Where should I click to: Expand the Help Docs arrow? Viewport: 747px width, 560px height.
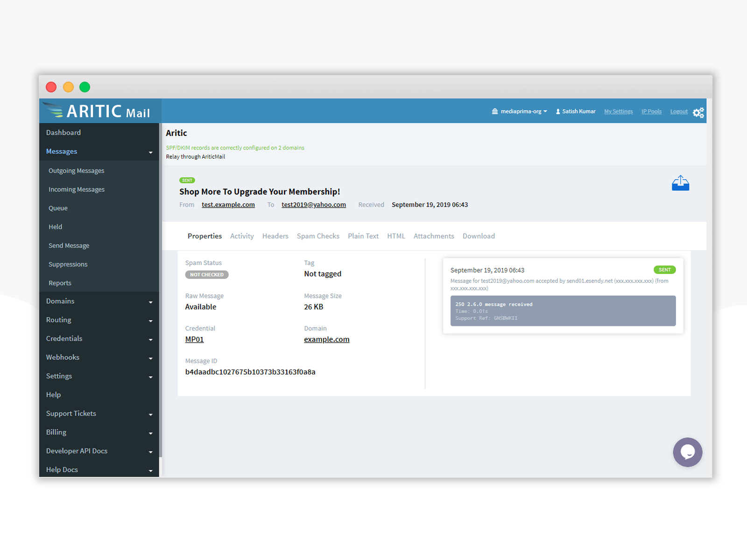tap(150, 471)
